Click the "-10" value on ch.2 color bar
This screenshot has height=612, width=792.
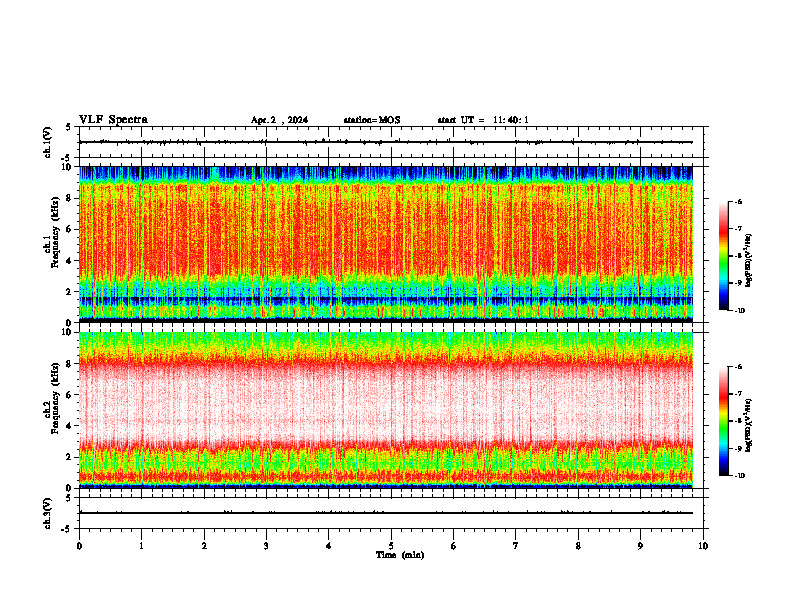pyautogui.click(x=740, y=476)
